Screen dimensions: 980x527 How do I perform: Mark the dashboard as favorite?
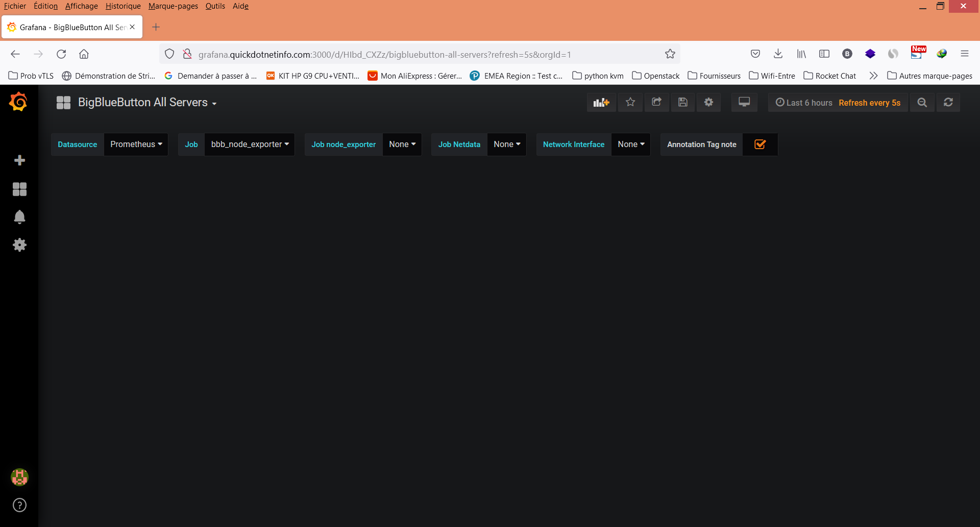630,102
